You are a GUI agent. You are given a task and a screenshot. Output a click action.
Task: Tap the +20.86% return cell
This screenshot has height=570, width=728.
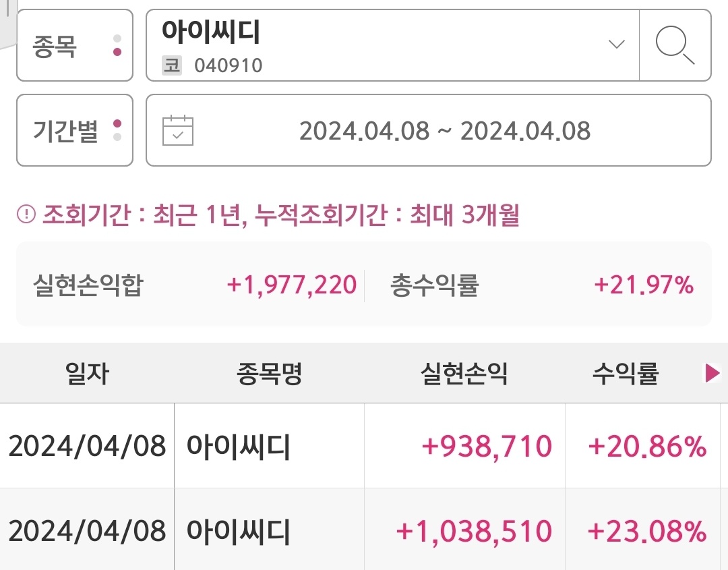[646, 446]
